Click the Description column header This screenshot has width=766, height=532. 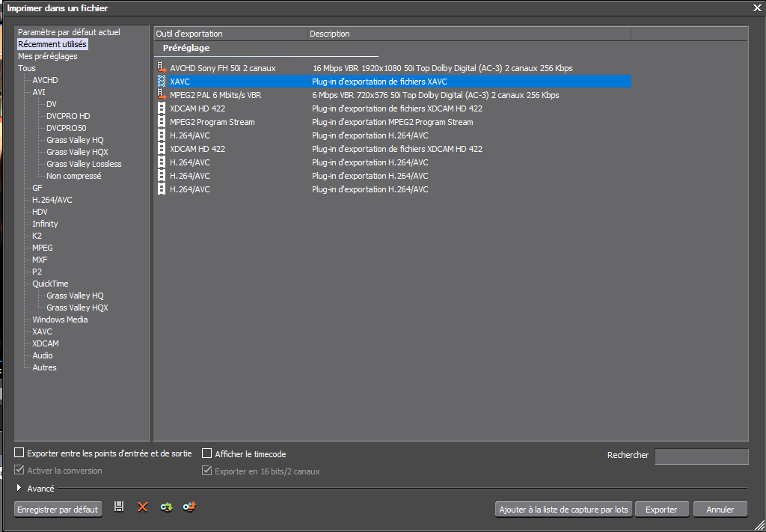[469, 34]
